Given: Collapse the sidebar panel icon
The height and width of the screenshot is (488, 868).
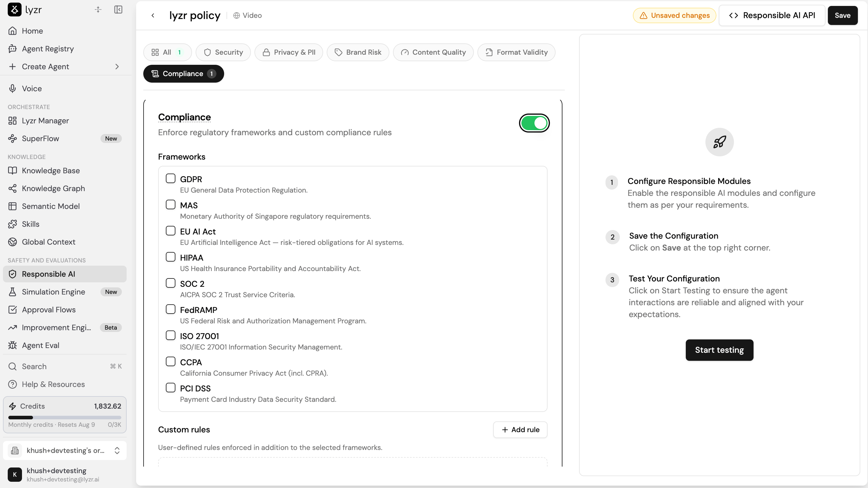Looking at the screenshot, I should (118, 10).
